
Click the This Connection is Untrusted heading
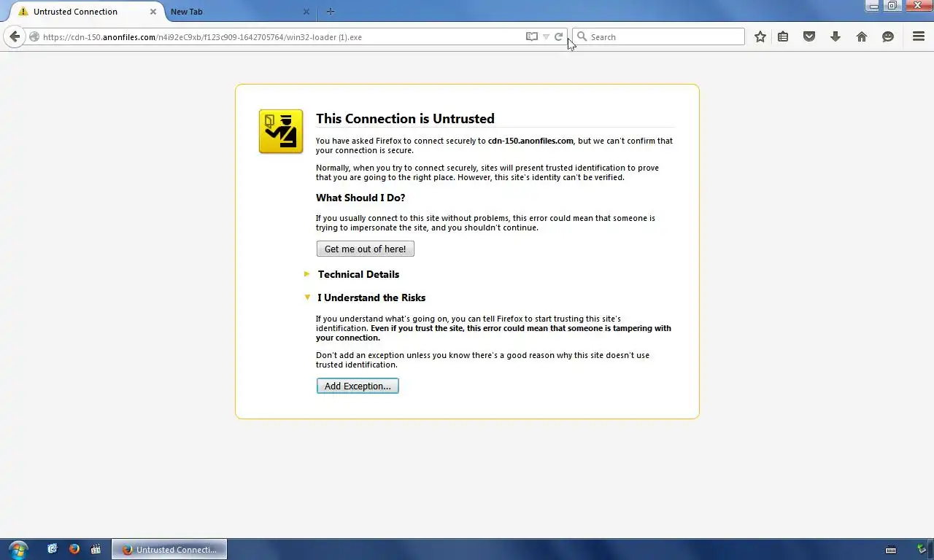point(405,119)
